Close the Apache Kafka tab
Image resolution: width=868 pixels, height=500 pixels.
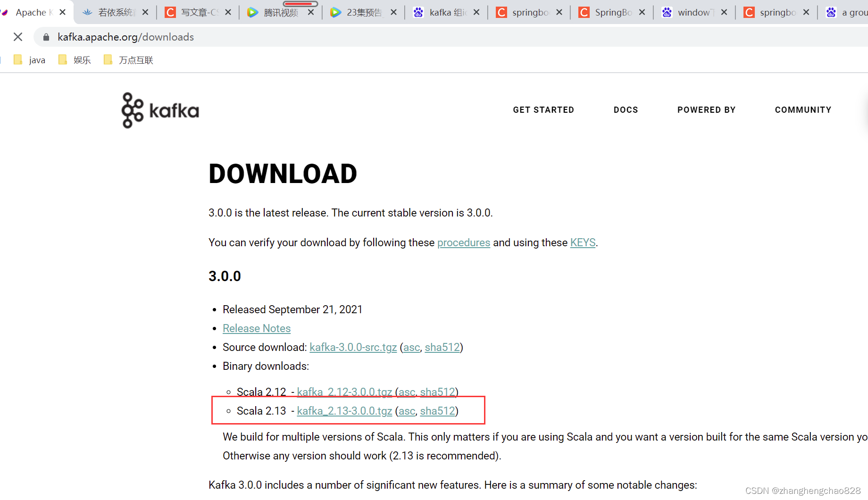(62, 12)
